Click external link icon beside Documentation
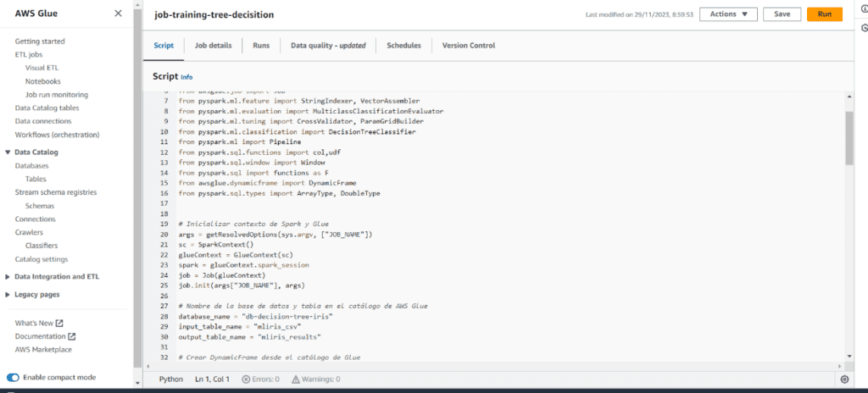 pos(72,336)
